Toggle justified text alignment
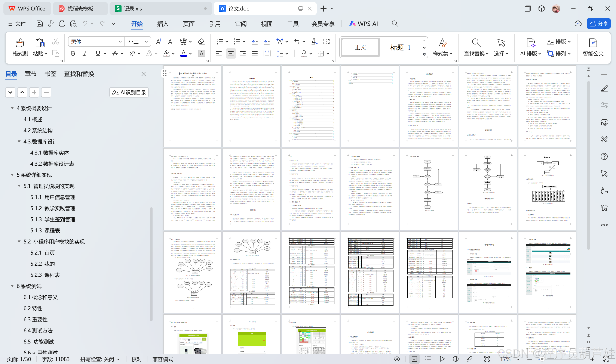 point(255,53)
